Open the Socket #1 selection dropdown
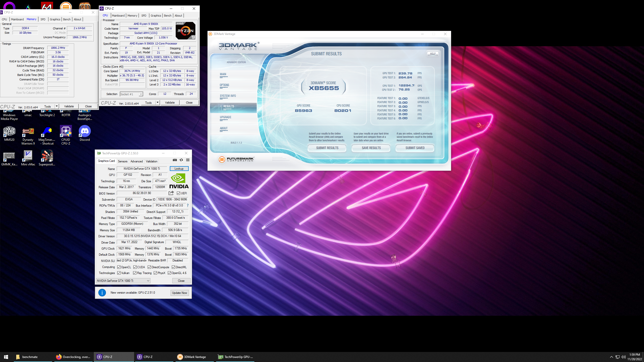Screen dimensions: 644x362 click(x=131, y=94)
